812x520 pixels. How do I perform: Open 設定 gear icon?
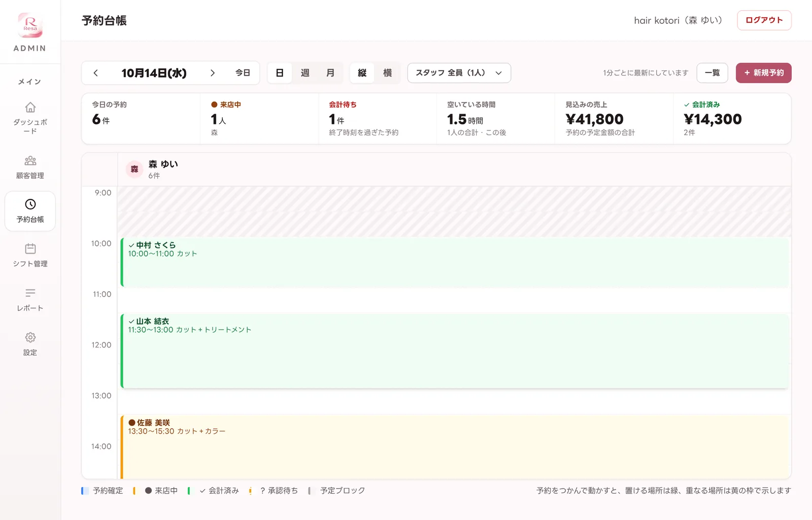click(30, 337)
